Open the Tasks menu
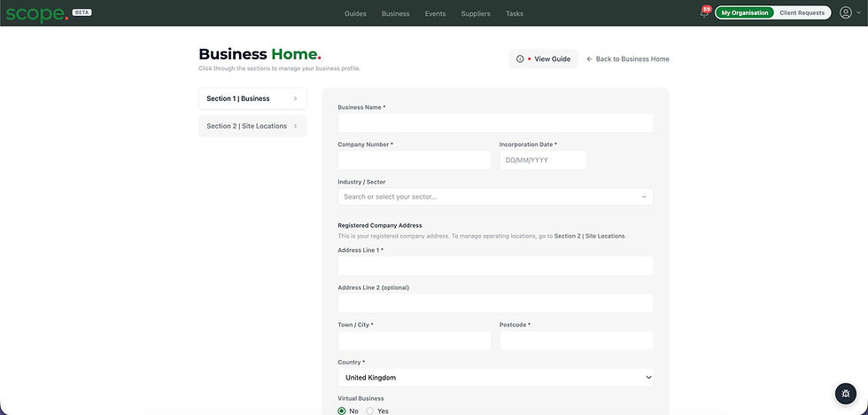This screenshot has height=415, width=868. (x=515, y=14)
